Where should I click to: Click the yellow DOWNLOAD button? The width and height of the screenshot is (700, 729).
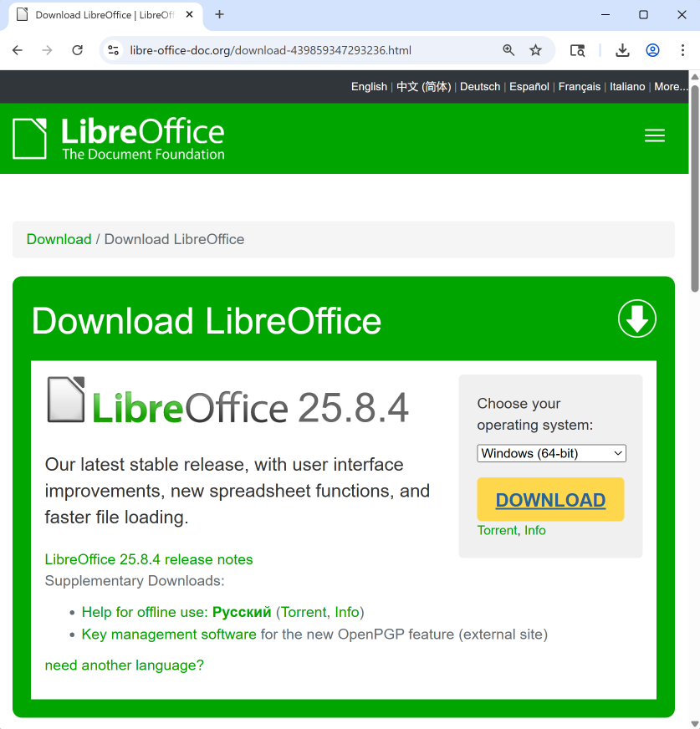[550, 500]
